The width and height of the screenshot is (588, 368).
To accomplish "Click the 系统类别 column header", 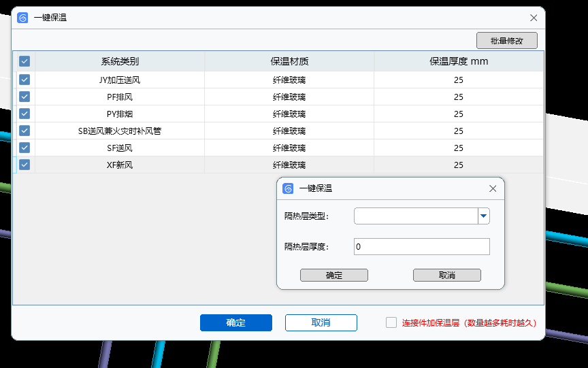I will 120,61.
